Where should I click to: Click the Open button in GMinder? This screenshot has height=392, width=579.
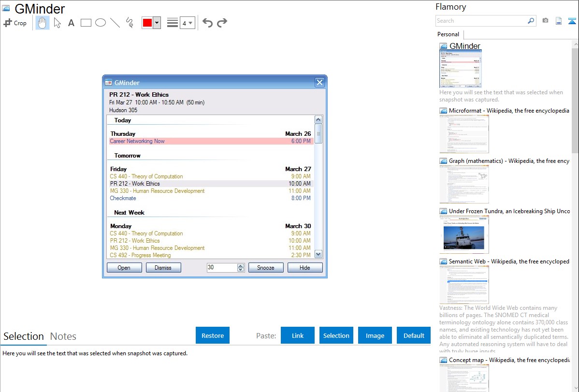pyautogui.click(x=124, y=267)
